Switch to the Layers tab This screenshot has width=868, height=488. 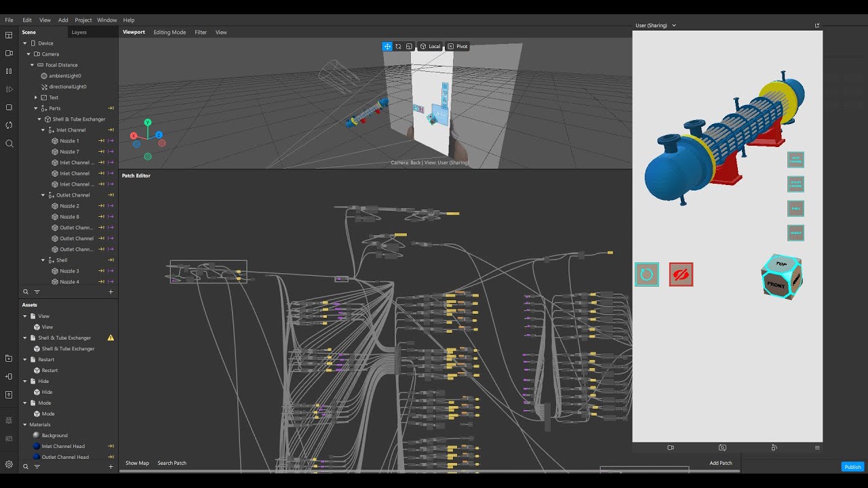(79, 33)
